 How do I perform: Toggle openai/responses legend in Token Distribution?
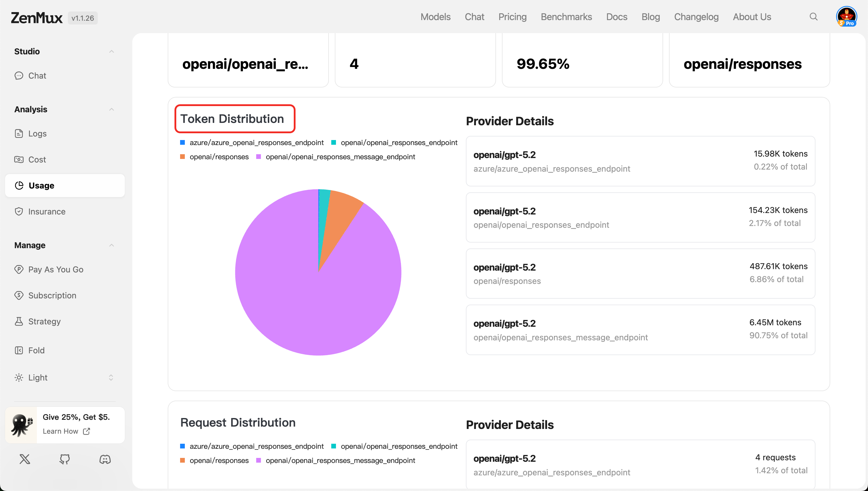(x=219, y=157)
